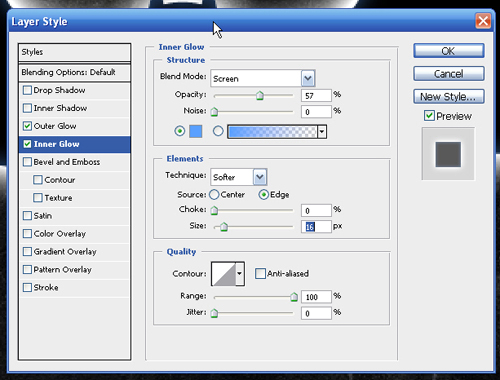Click the Opacity slider handle
This screenshot has width=500, height=380.
click(260, 96)
